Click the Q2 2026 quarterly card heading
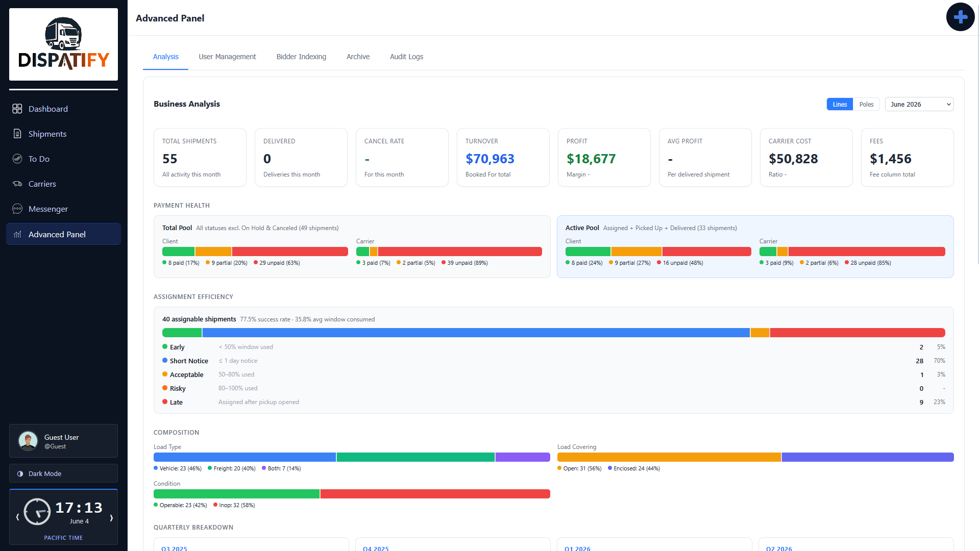Image resolution: width=980 pixels, height=551 pixels. (779, 548)
